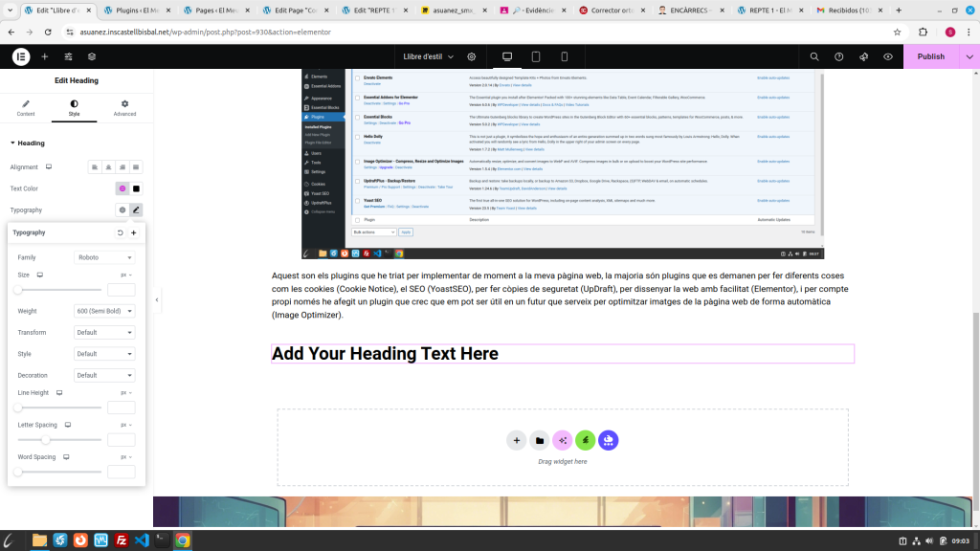Toggle Line Height responsive device icon
Image resolution: width=980 pixels, height=551 pixels.
coord(59,393)
